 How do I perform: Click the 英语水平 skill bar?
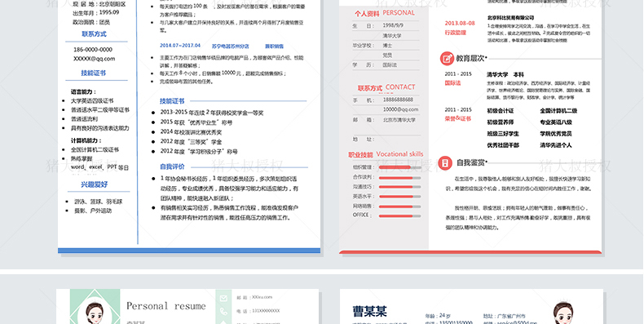coord(399,197)
